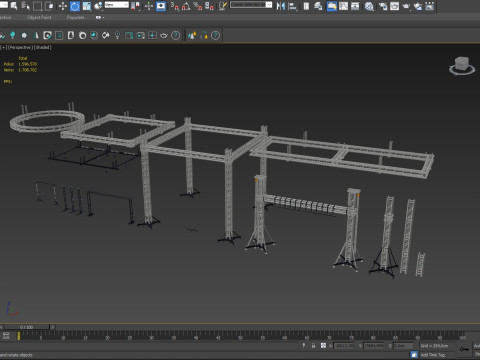Image resolution: width=480 pixels, height=360 pixels.
Task: Open the Material Editor
Action: point(369,6)
